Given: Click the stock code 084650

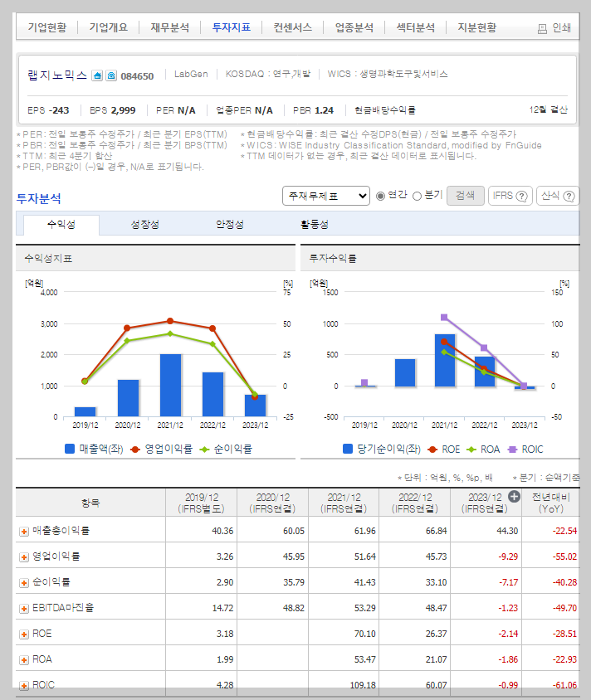Looking at the screenshot, I should [x=137, y=76].
